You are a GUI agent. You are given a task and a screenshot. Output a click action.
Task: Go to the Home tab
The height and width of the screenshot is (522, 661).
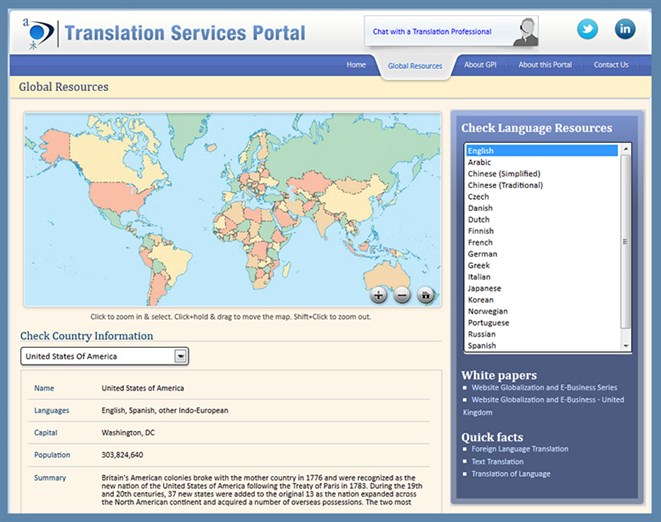click(x=356, y=65)
